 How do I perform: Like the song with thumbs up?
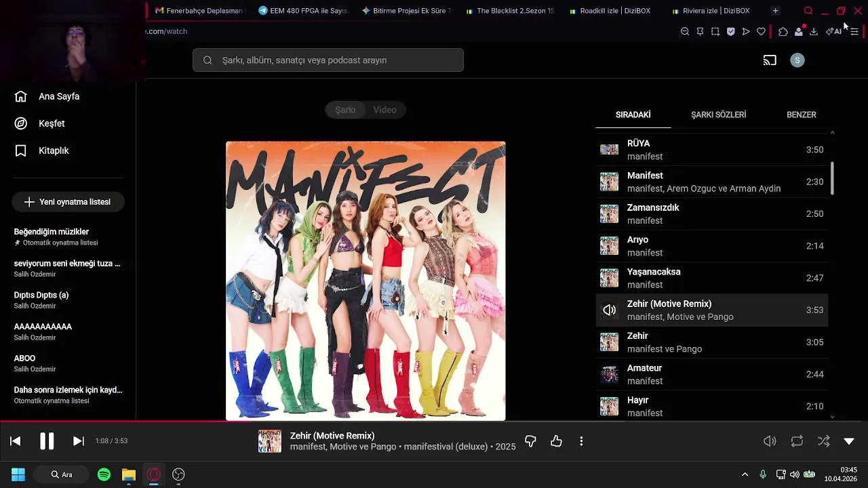click(x=556, y=441)
